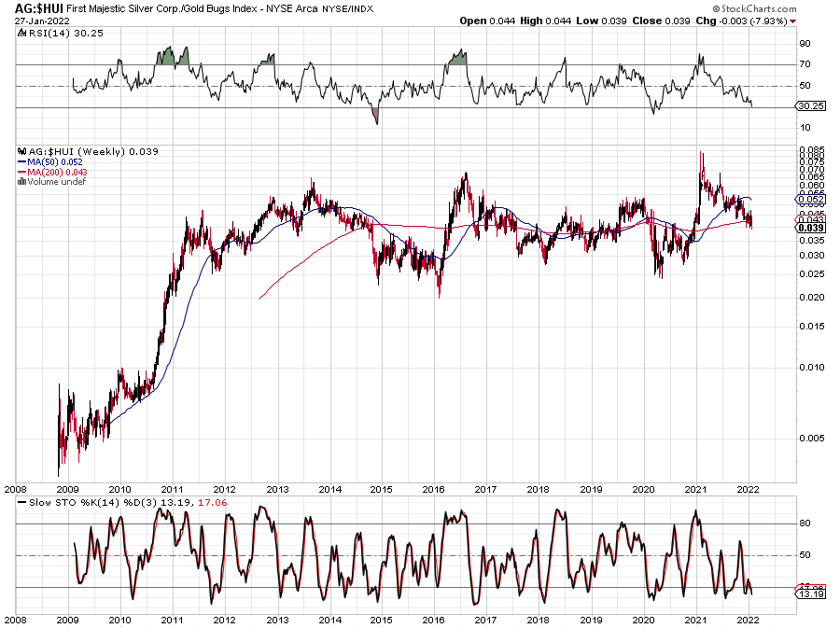840x628 pixels.
Task: Click the MA(50) 0.052 legend text
Action: pos(55,161)
